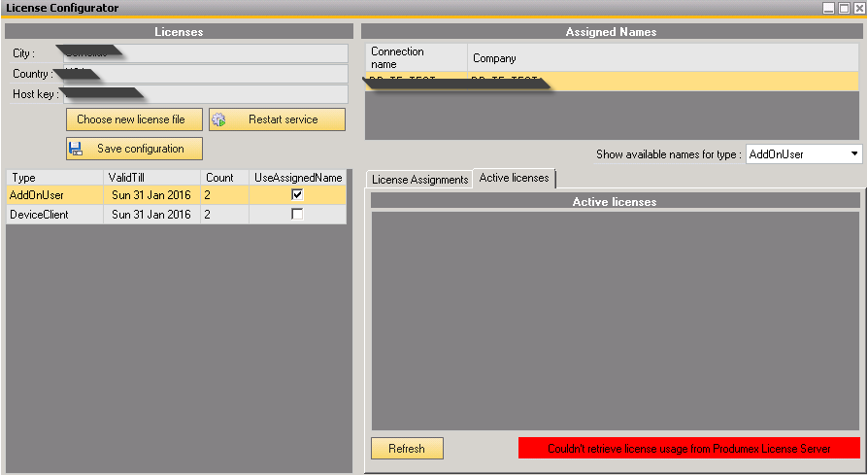Screen dimensions: 868x475
Task: Click the ValidTill column header
Action: click(151, 177)
